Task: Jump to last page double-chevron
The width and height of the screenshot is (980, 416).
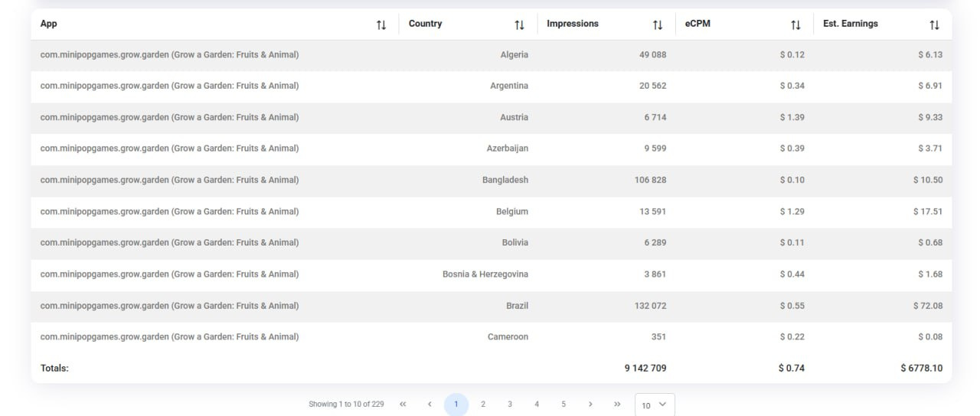Action: click(617, 404)
